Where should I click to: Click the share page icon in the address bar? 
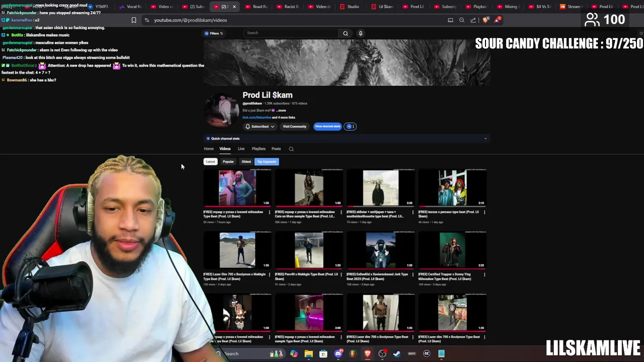(x=473, y=20)
